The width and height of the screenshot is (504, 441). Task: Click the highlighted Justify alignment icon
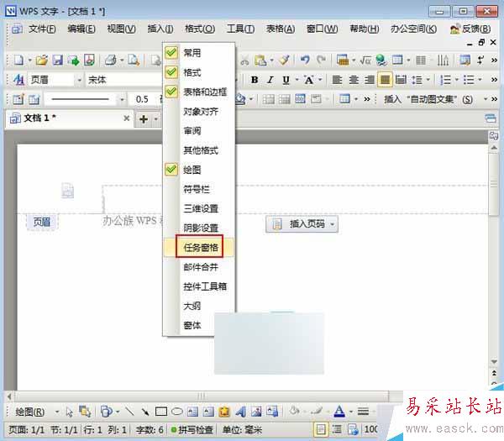pyautogui.click(x=385, y=80)
